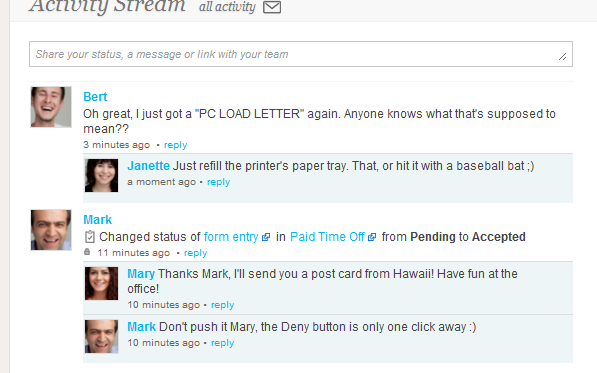
Task: Click Bert's profile photo
Action: [51, 107]
